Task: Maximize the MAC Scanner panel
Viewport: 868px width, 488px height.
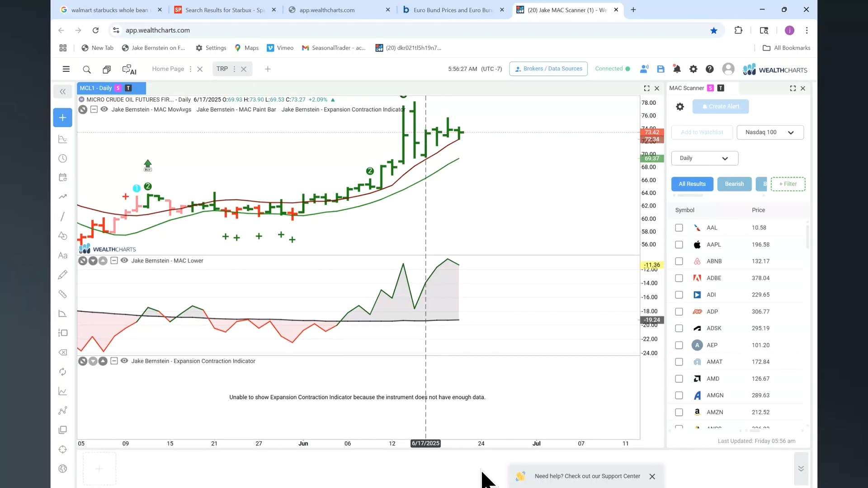Action: 793,89
